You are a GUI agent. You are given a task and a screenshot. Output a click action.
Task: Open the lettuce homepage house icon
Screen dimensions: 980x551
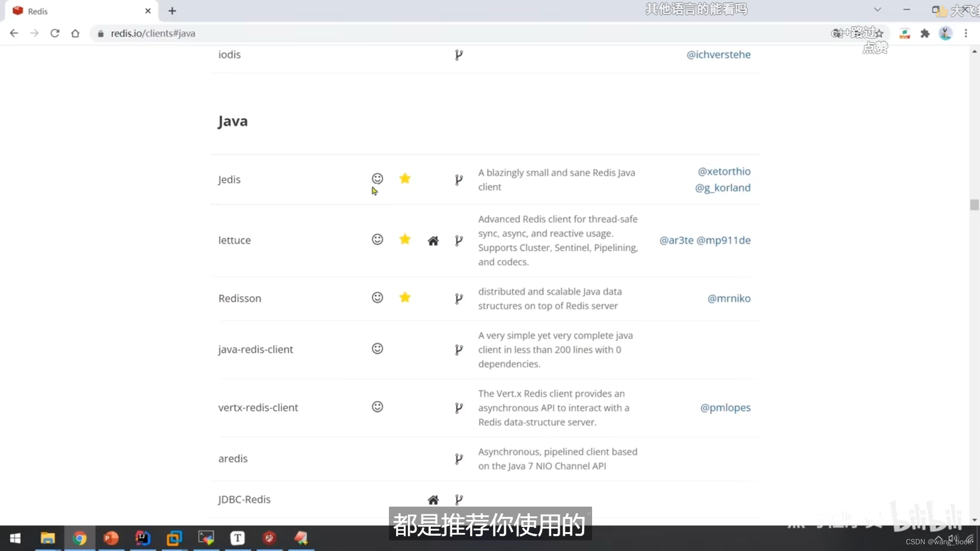433,241
